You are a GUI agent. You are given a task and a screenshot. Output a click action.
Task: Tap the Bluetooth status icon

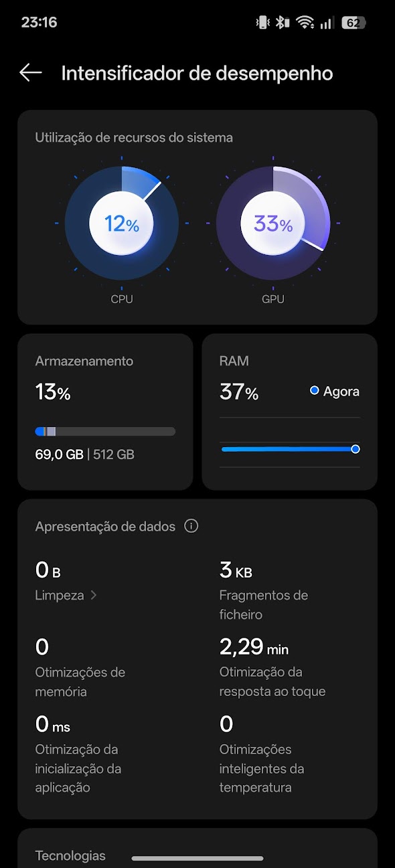point(283,22)
